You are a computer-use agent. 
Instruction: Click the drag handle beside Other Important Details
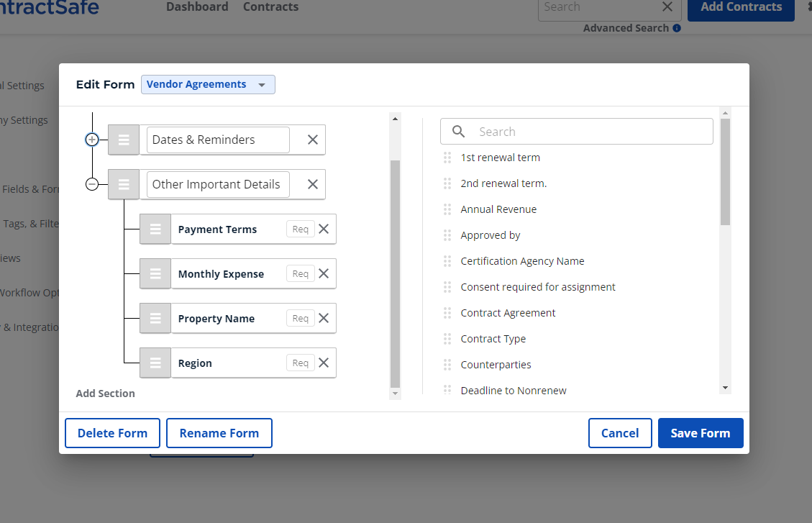pyautogui.click(x=123, y=184)
